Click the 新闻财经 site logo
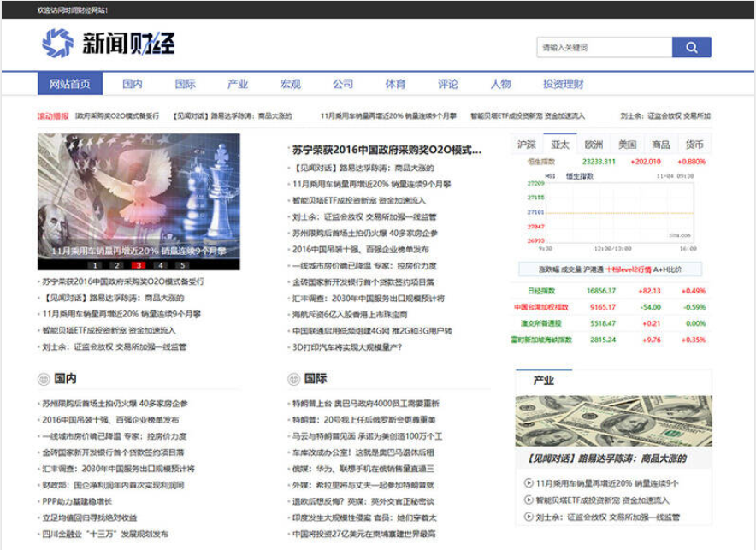756x550 pixels. [x=109, y=43]
